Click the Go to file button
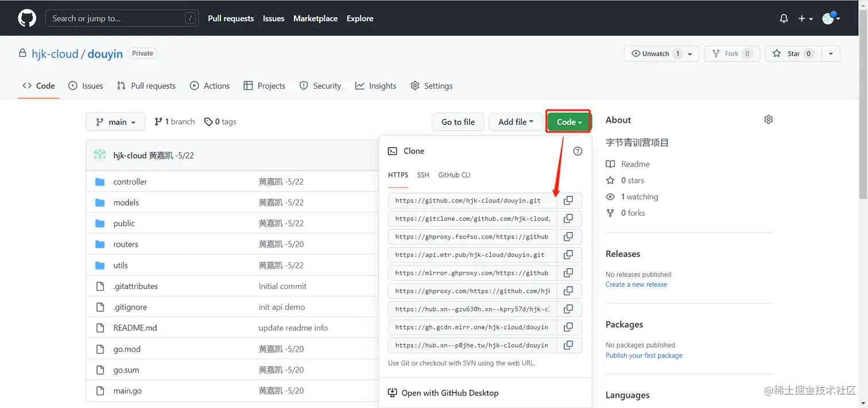Screen dimensions: 868x408 click(458, 122)
